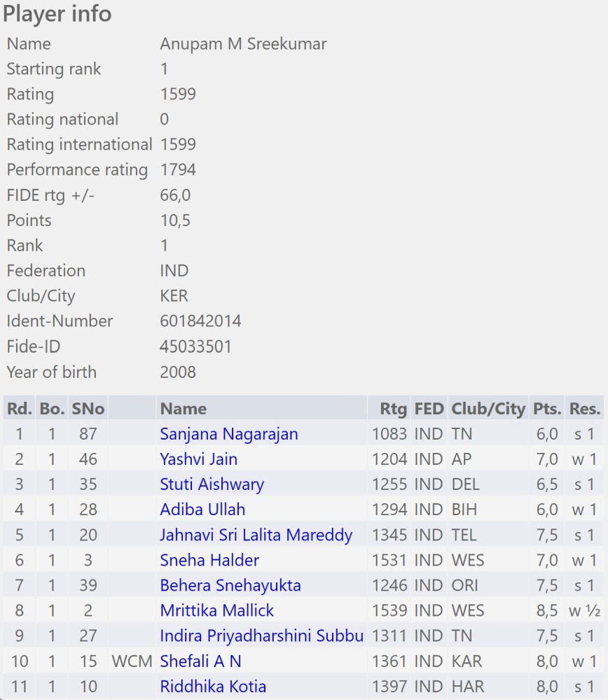Image resolution: width=608 pixels, height=700 pixels.
Task: Click the Ident-Number value 601842014
Action: point(200,321)
